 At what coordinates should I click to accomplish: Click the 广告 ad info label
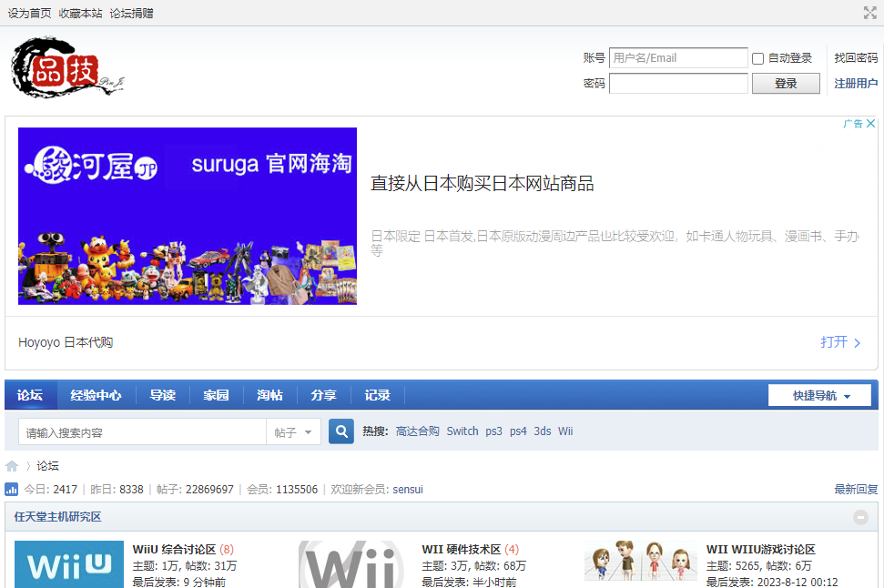click(853, 124)
